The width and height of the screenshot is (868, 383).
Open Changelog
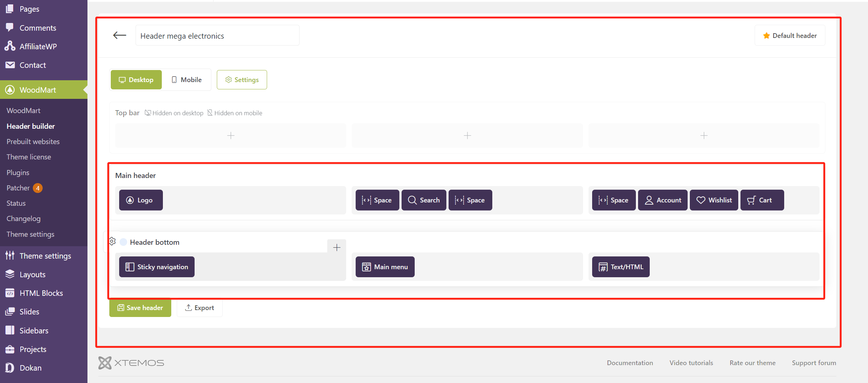click(23, 218)
